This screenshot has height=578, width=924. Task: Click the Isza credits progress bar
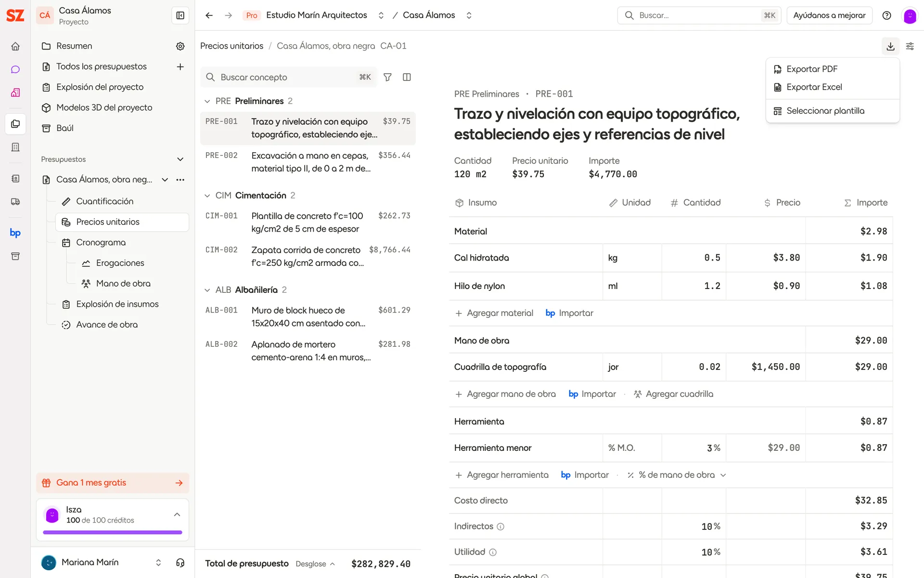pyautogui.click(x=113, y=532)
